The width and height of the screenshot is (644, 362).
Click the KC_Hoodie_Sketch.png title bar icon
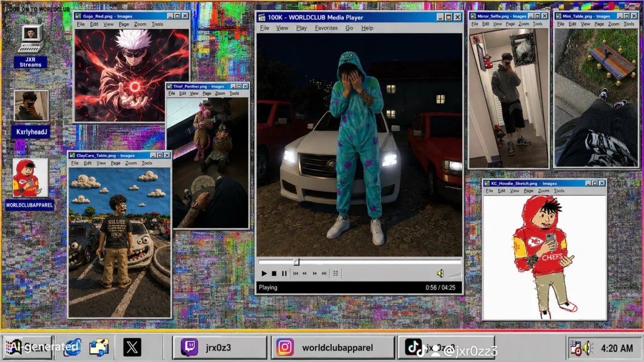(487, 183)
